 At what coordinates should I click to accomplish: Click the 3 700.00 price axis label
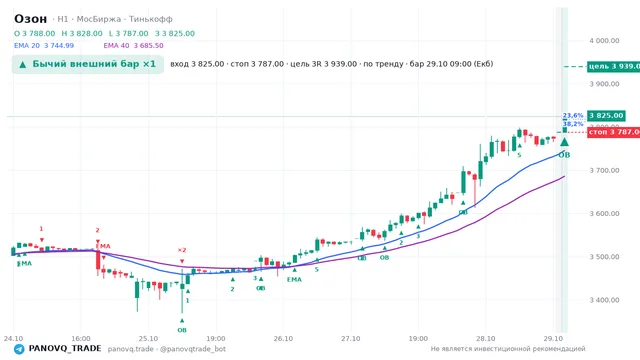[604, 171]
